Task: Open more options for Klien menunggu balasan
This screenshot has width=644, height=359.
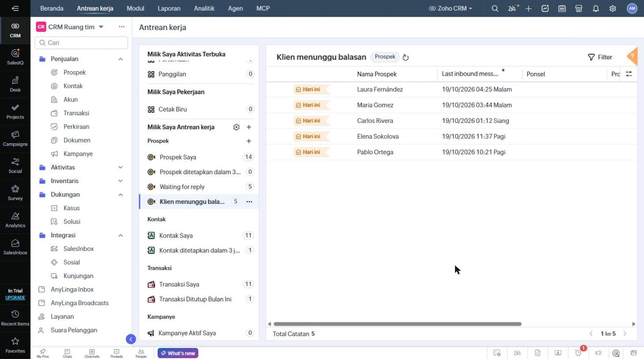Action: (x=249, y=202)
